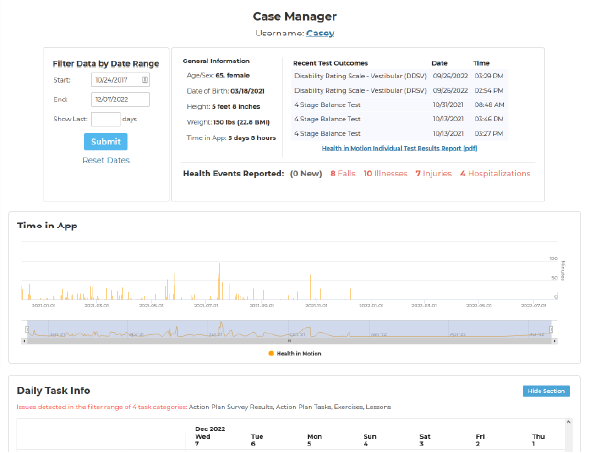Click the issues detected warning text
Image resolution: width=589 pixels, height=453 pixels.
[102, 407]
